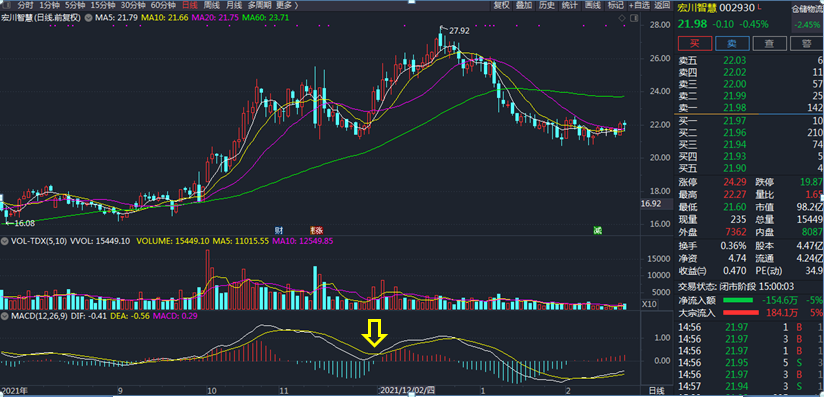
Task: Open the 统计 statistics button
Action: pyautogui.click(x=569, y=6)
